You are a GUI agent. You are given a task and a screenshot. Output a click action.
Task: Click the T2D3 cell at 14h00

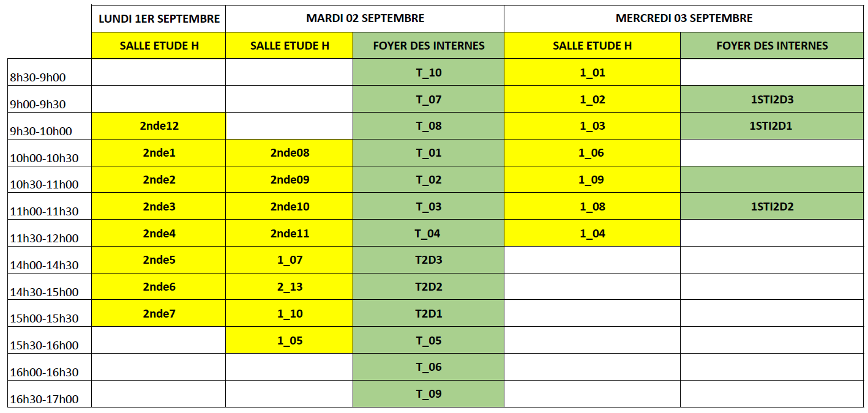(428, 260)
